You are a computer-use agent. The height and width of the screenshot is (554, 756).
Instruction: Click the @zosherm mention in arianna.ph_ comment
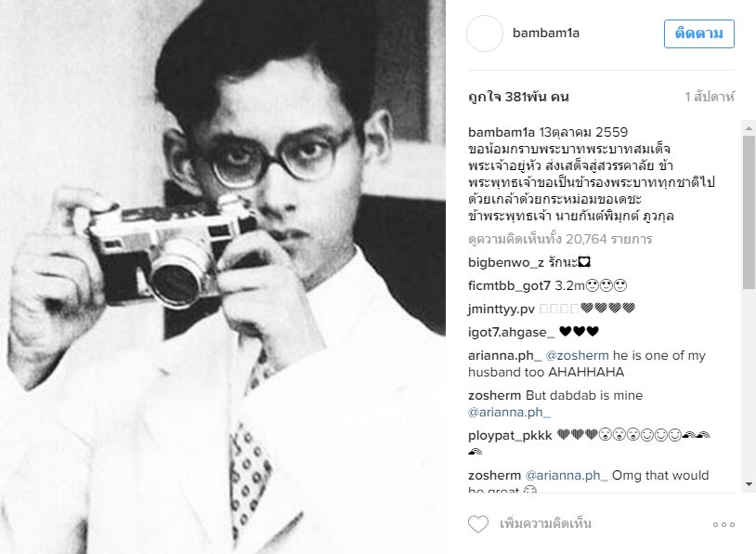(577, 356)
